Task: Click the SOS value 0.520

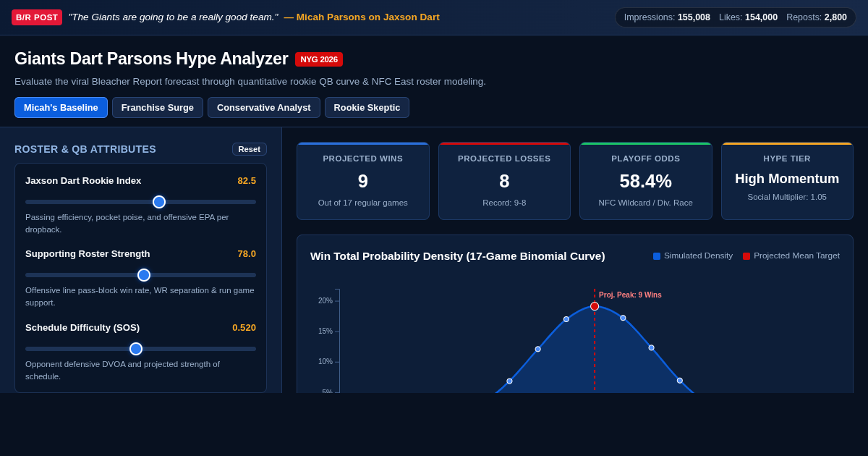Action: (x=244, y=328)
